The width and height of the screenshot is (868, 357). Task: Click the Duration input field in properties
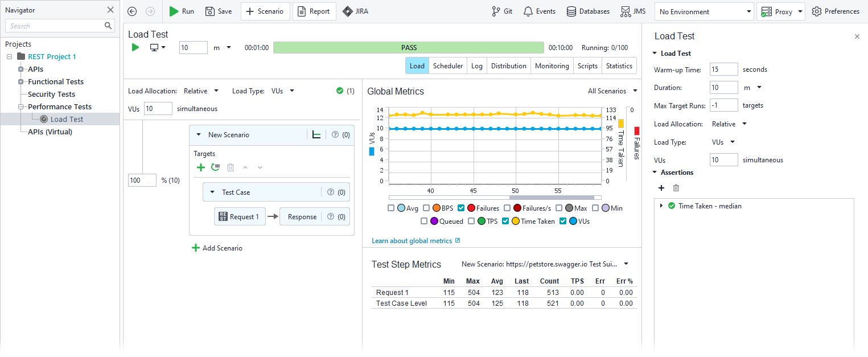[x=723, y=87]
